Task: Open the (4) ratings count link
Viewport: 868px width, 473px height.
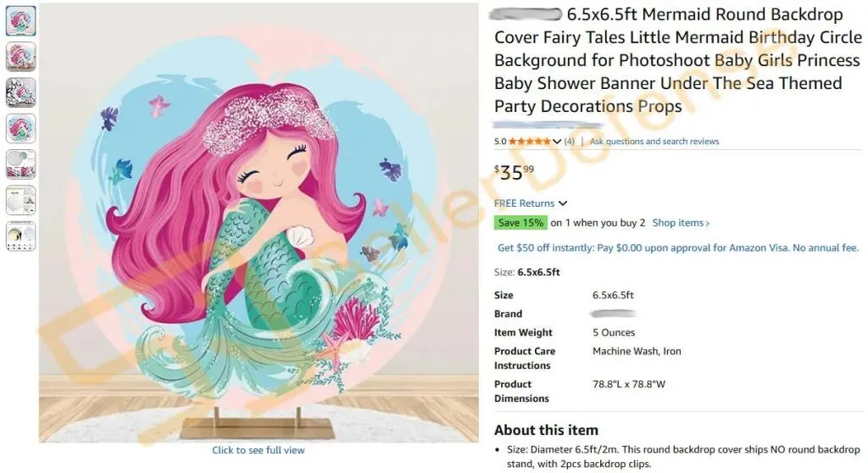Action: (569, 142)
